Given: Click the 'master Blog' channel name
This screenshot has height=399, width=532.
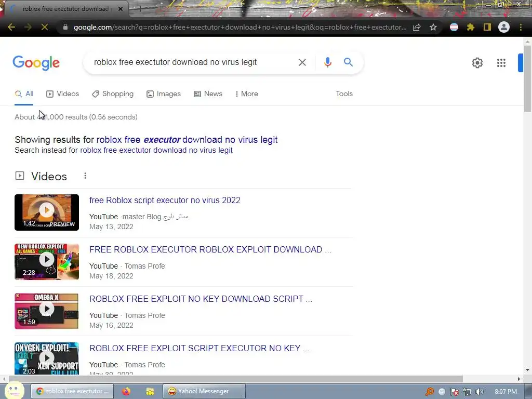Looking at the screenshot, I should tap(155, 217).
